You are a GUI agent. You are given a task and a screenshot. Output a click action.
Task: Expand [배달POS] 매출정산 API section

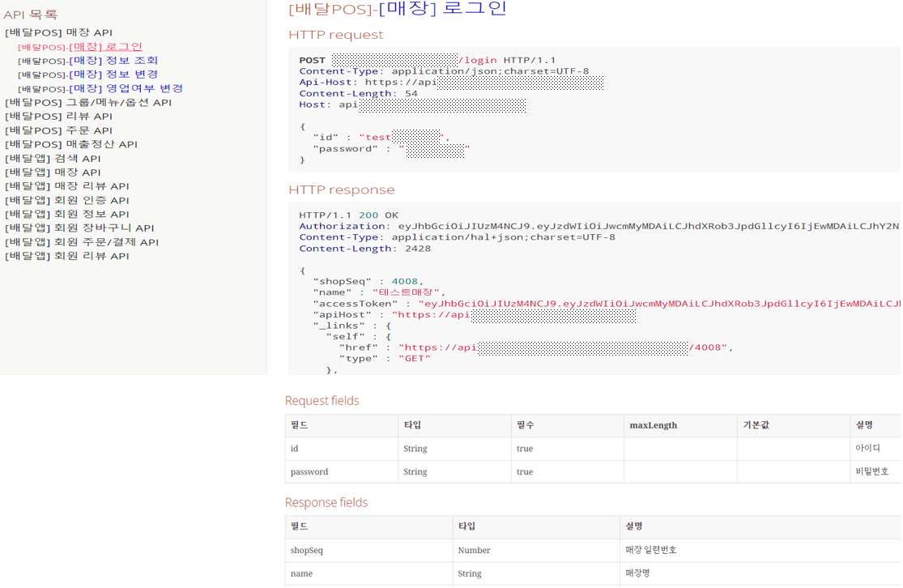[71, 144]
